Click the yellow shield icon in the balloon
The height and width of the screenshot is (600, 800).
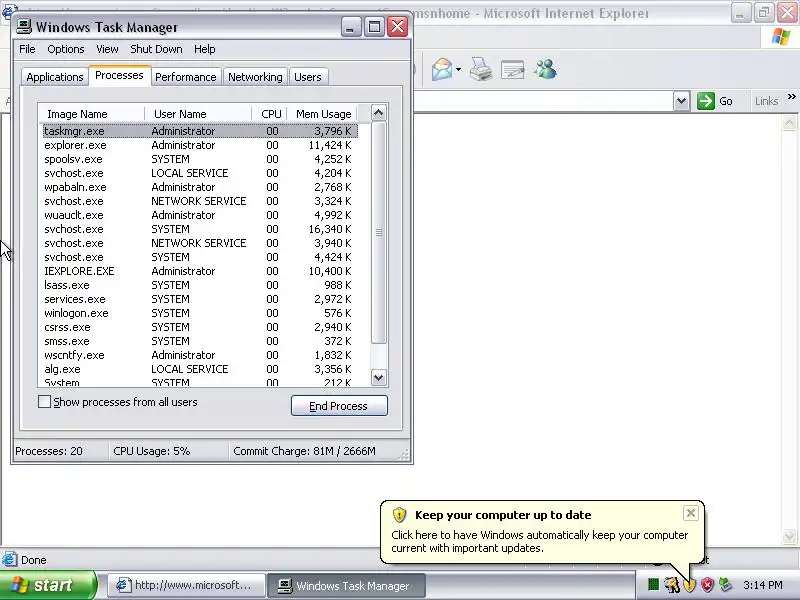coord(399,515)
